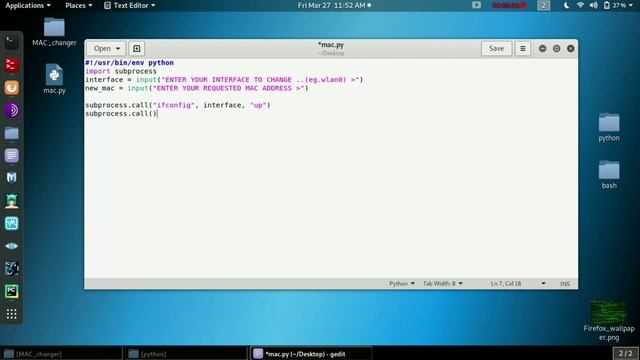Select the MAC_changer desktop folder
This screenshot has height=360, width=640.
[x=54, y=32]
